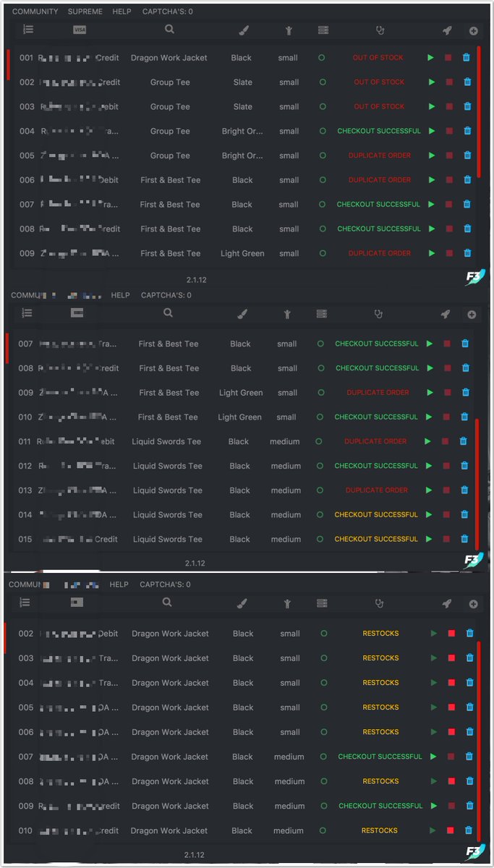494x868 pixels.
Task: Click RESTOCKS status in row 002 Dragon Work Jacket
Action: pos(380,634)
